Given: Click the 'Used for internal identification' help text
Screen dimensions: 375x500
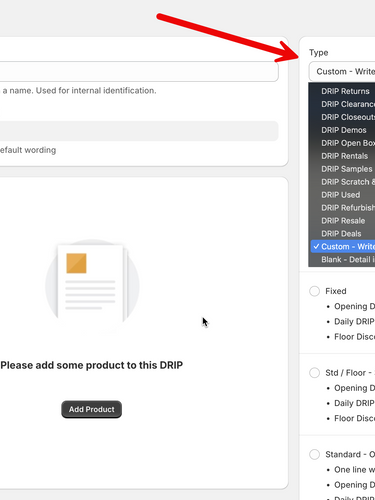Looking at the screenshot, I should 96,91.
